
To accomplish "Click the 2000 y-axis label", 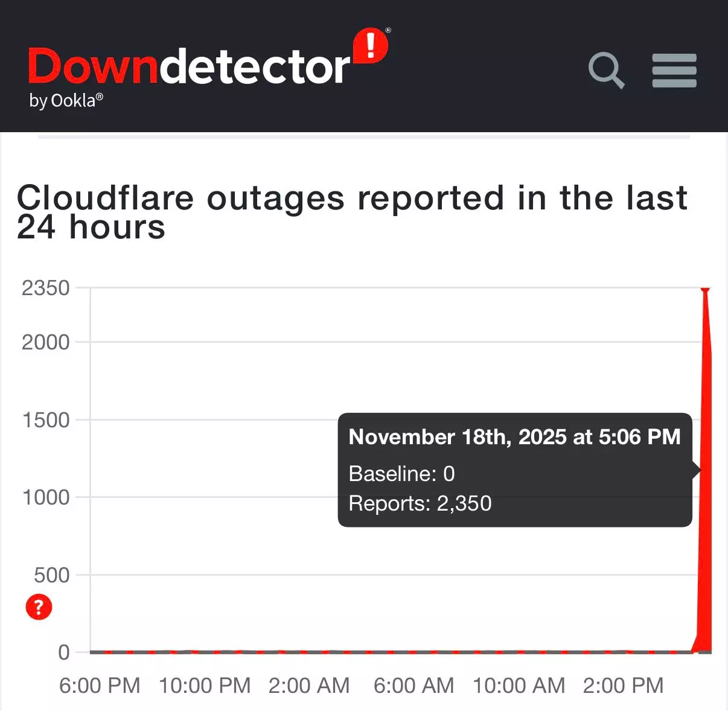I will (46, 342).
